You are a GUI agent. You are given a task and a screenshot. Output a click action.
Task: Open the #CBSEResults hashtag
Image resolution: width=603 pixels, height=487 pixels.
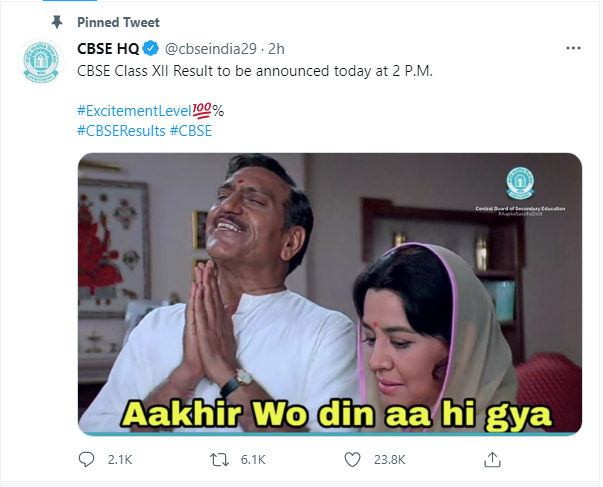(x=121, y=131)
